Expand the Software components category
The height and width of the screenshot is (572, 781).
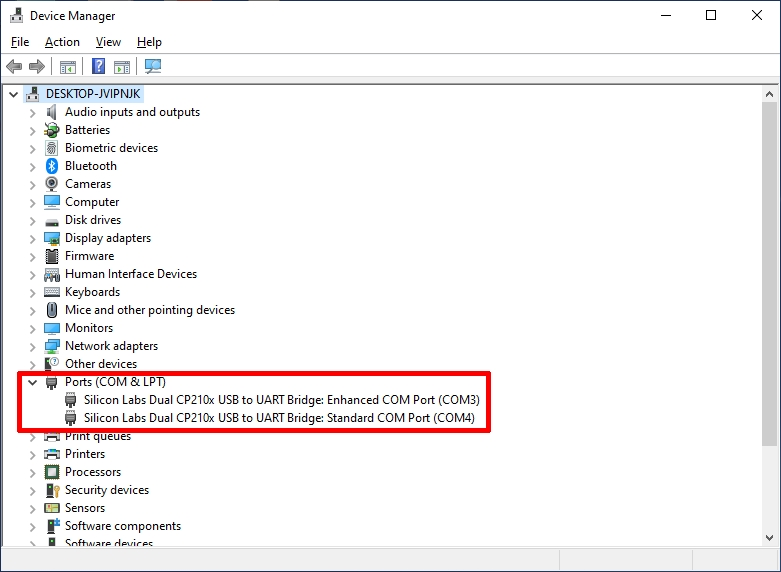pyautogui.click(x=32, y=526)
